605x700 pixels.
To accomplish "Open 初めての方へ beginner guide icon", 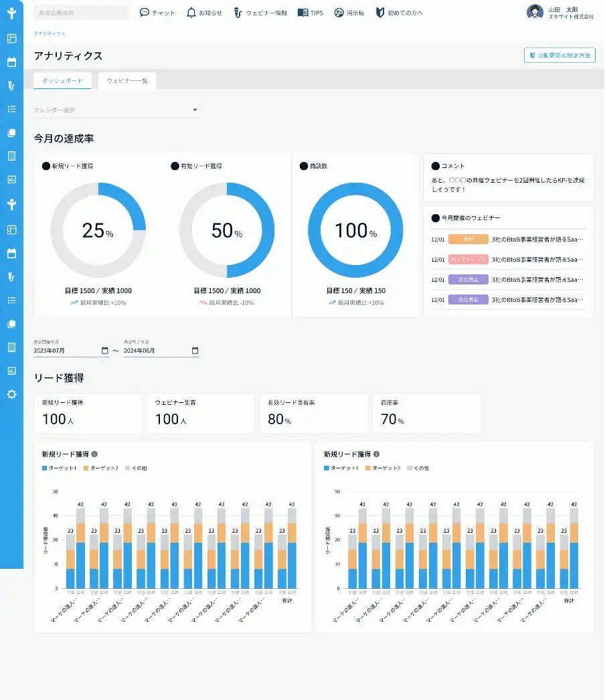I will pos(380,13).
